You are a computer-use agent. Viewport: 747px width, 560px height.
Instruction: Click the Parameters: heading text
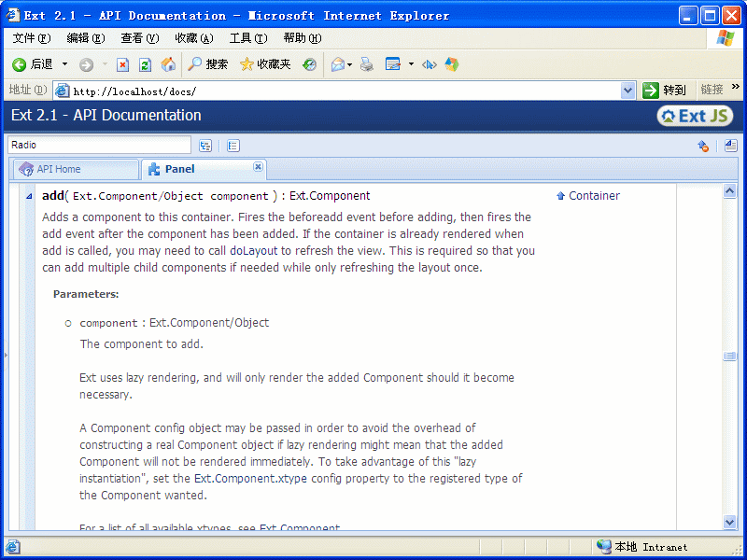click(x=86, y=294)
